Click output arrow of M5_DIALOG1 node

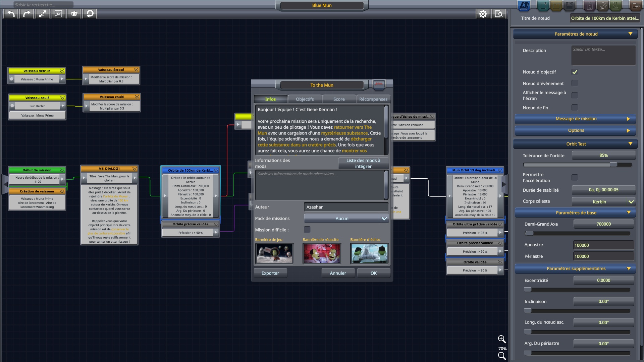click(x=135, y=178)
